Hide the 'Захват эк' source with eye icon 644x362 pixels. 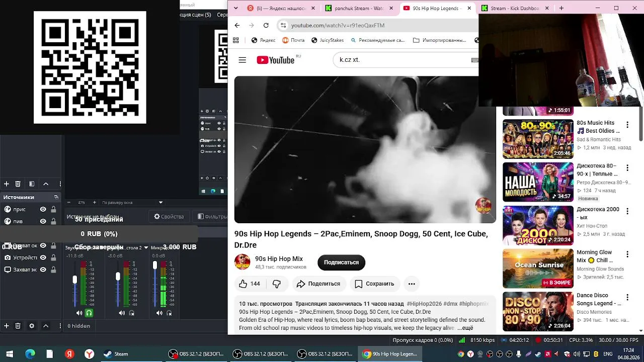coord(43,269)
